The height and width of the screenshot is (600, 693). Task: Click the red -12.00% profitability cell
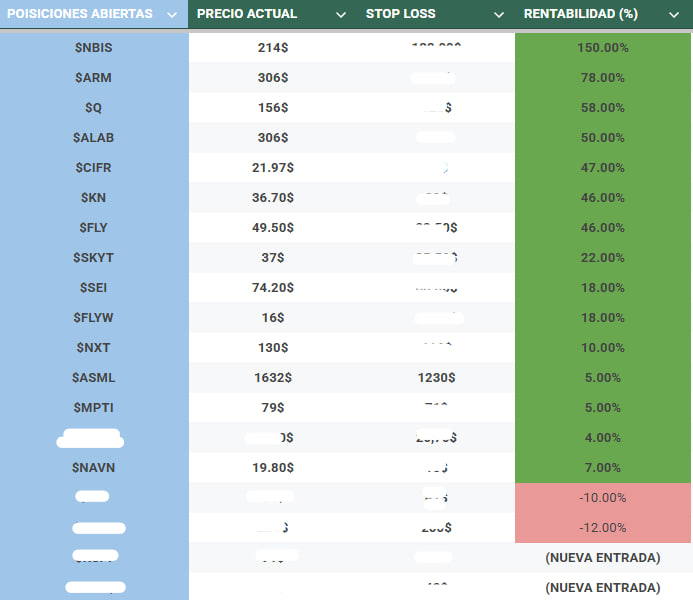click(x=603, y=528)
